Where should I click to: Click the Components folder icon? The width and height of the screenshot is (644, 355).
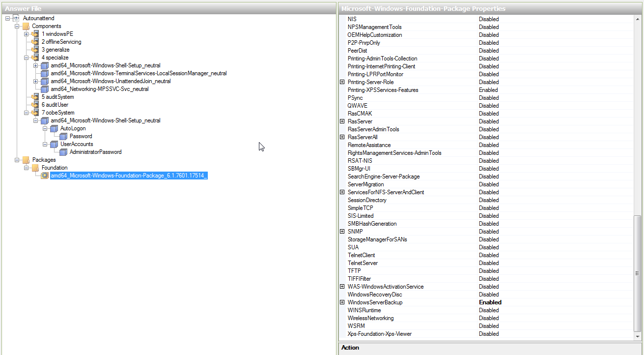tap(26, 26)
